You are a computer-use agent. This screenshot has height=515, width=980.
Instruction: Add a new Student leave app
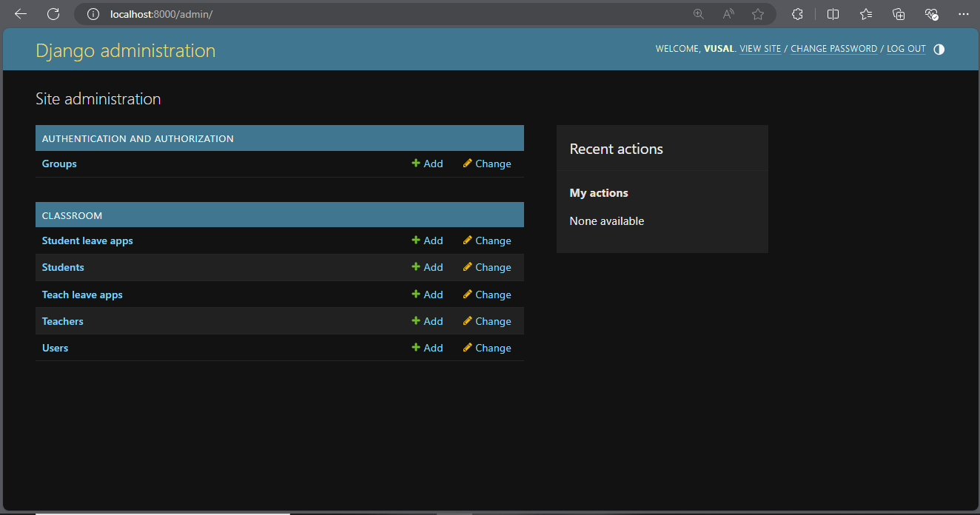coord(427,240)
